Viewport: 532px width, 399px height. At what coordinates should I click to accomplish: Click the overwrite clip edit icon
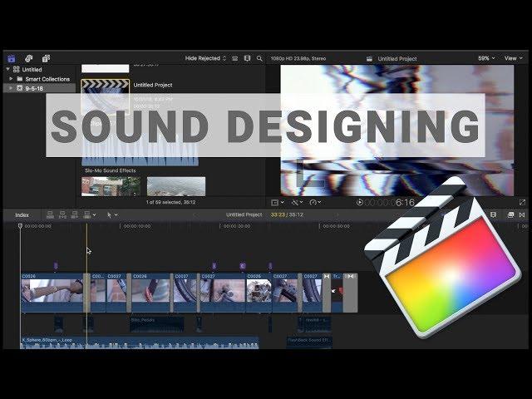[x=86, y=214]
